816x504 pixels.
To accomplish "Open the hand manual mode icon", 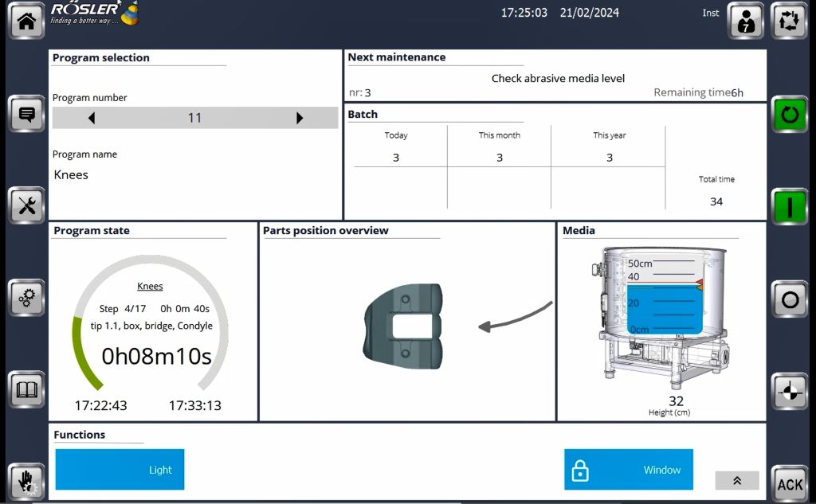I will (26, 483).
